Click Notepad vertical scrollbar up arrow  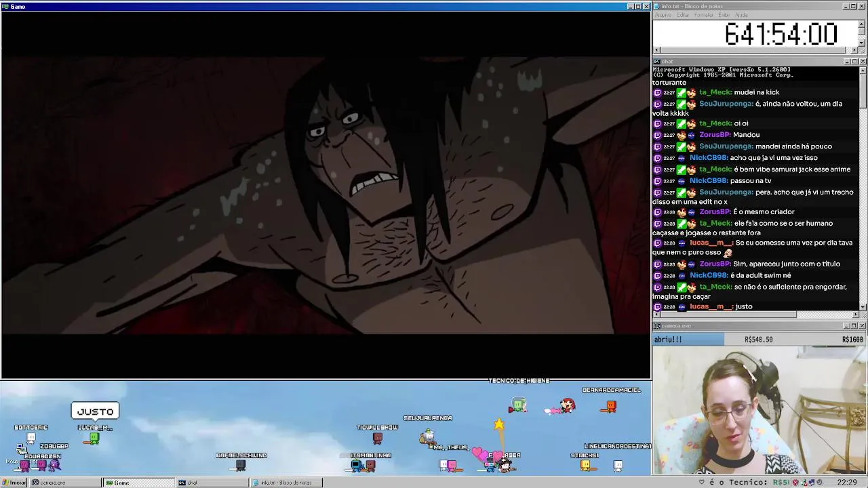[x=862, y=23]
